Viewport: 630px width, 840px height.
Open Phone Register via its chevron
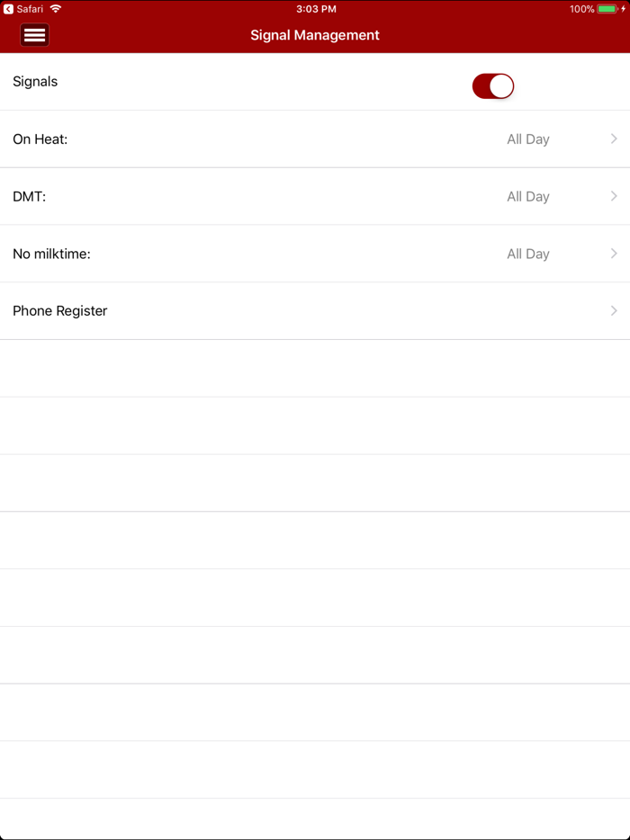click(614, 310)
